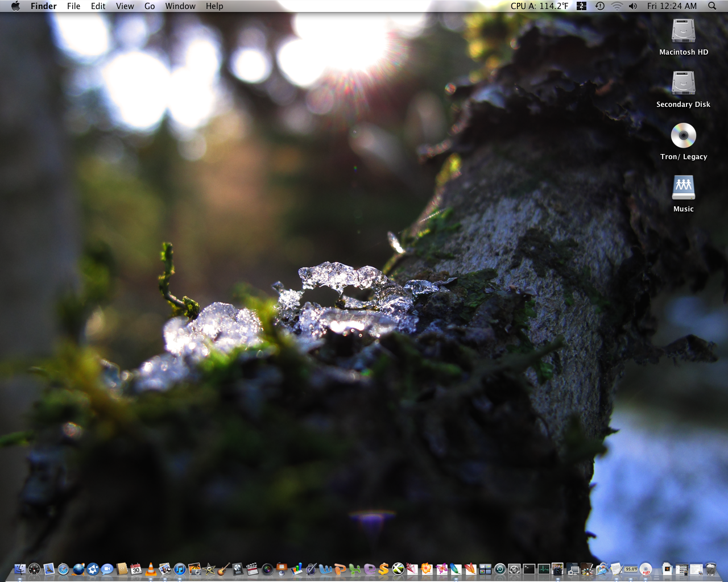Screen dimensions: 728x582
Task: Open the Wi-Fi AirPort status menu
Action: [617, 6]
